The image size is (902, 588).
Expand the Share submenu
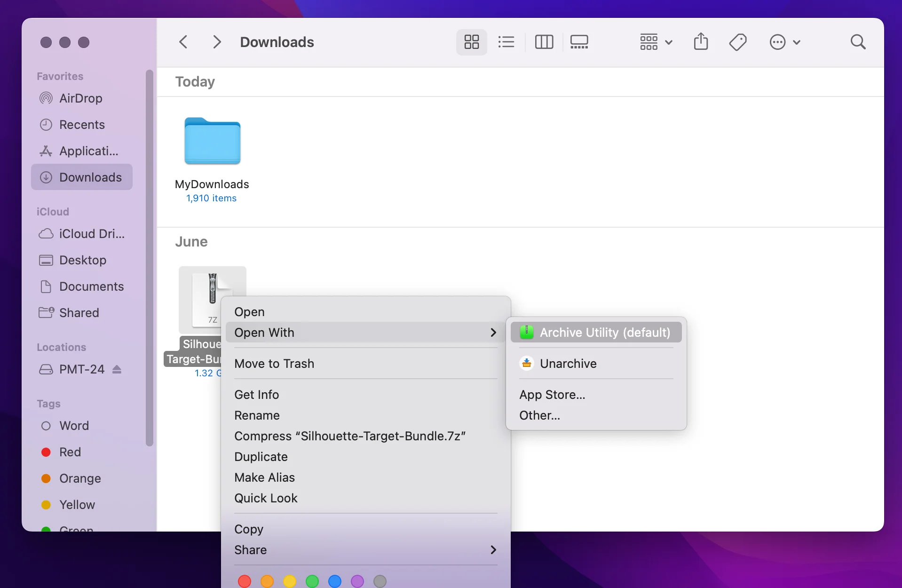click(x=366, y=550)
